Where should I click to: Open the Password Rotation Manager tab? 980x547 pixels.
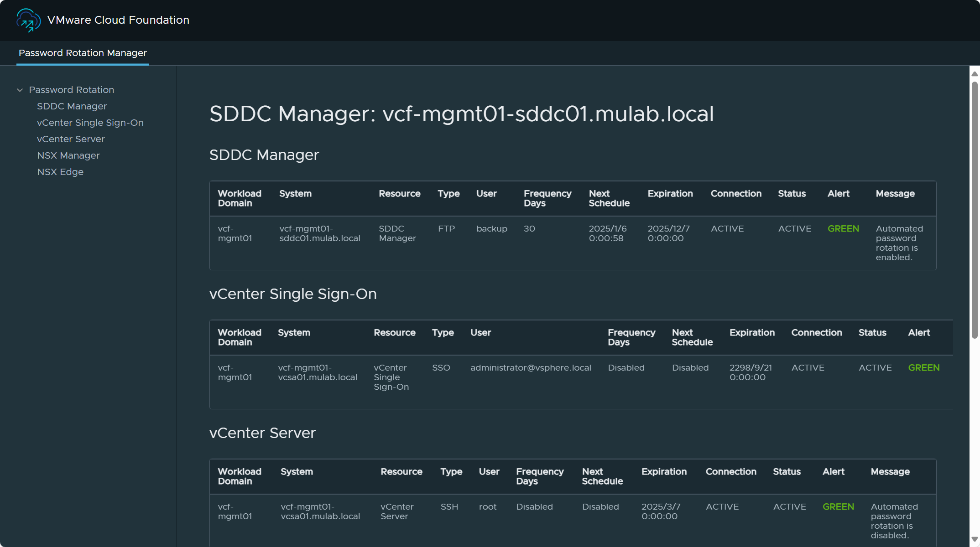tap(83, 53)
